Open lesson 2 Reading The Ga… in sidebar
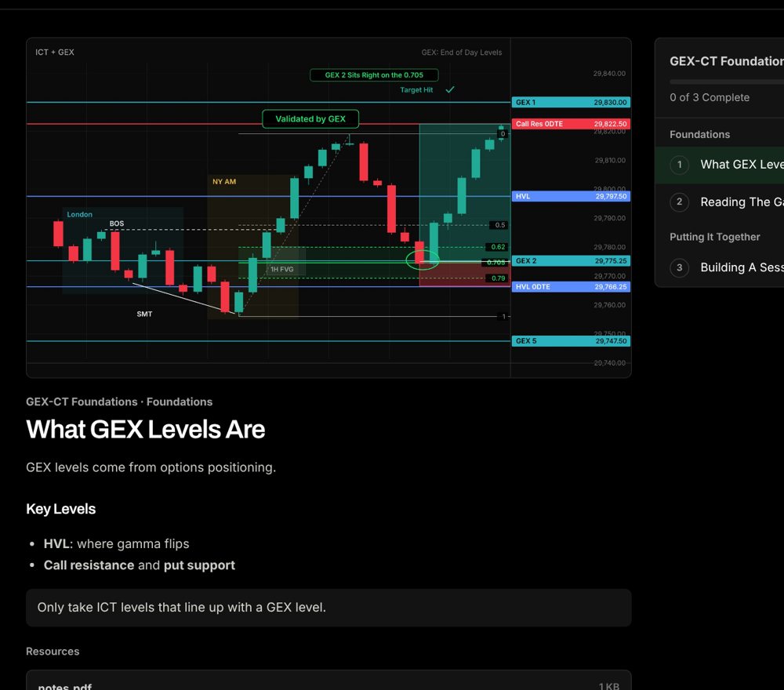The image size is (784, 690). coord(720,202)
